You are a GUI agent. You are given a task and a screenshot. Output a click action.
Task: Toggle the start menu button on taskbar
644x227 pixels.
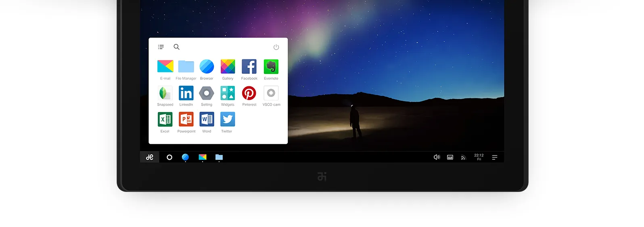(150, 157)
